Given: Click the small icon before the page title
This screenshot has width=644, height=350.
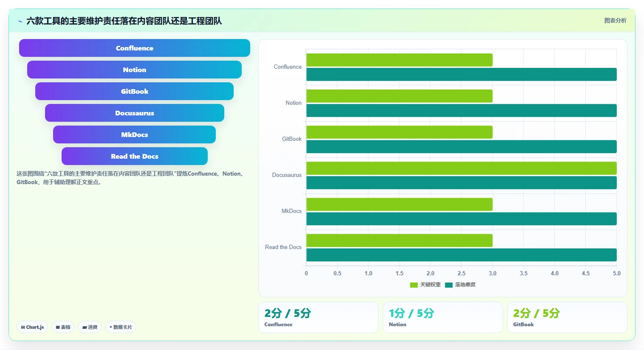Looking at the screenshot, I should point(20,21).
